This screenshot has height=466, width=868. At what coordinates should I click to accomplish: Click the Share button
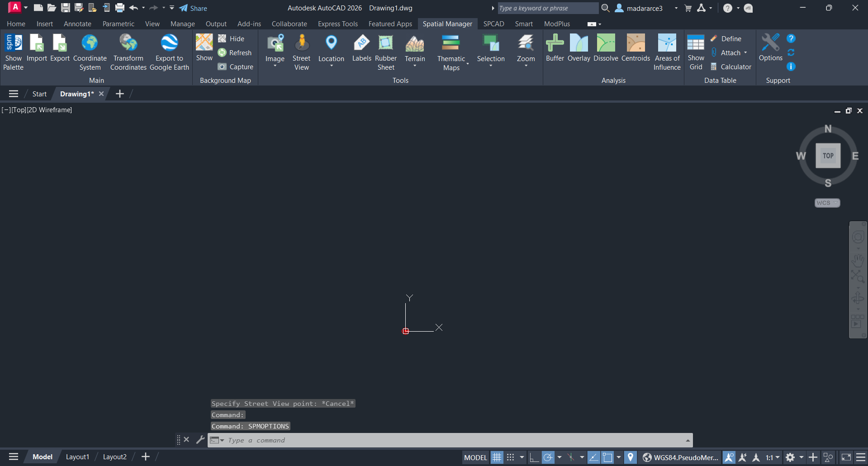[193, 8]
